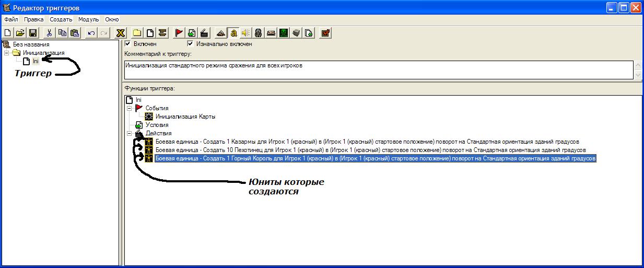Select Ini root in trigger functions
The height and width of the screenshot is (268, 644).
[138, 100]
